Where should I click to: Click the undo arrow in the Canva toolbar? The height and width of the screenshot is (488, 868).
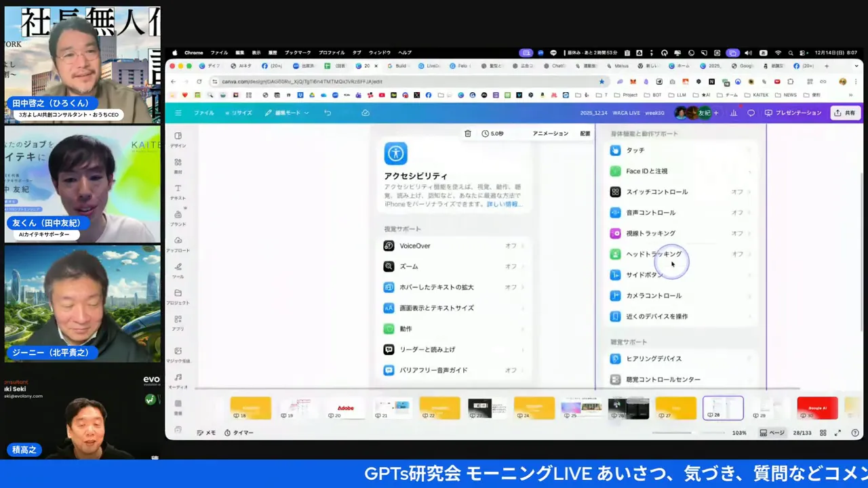328,113
